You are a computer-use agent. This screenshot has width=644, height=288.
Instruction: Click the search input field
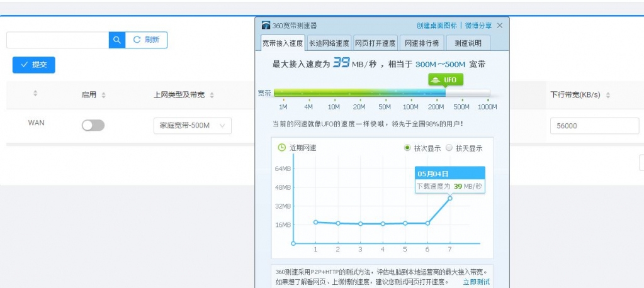[57, 40]
